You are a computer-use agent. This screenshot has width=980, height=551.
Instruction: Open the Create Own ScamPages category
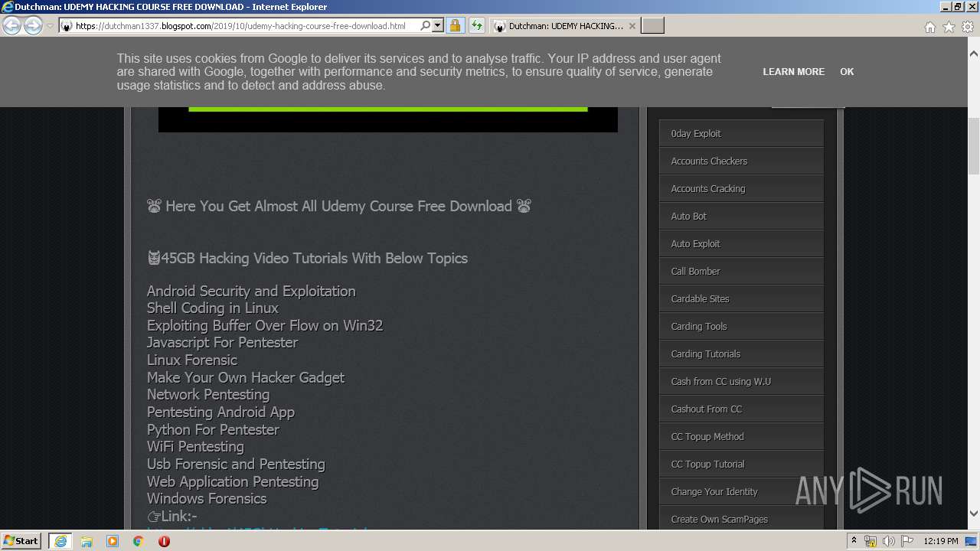[x=741, y=518]
